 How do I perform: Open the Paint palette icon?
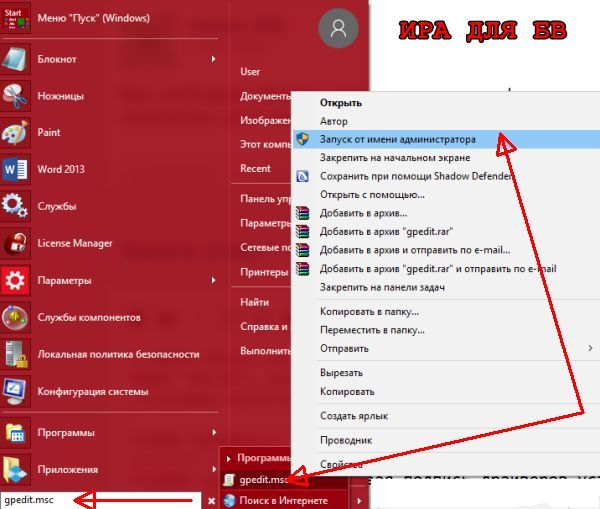(15, 133)
